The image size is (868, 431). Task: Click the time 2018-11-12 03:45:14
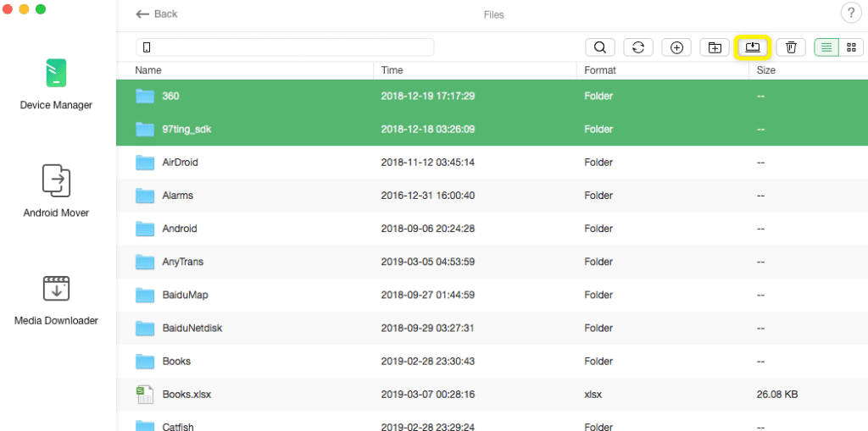tap(428, 163)
